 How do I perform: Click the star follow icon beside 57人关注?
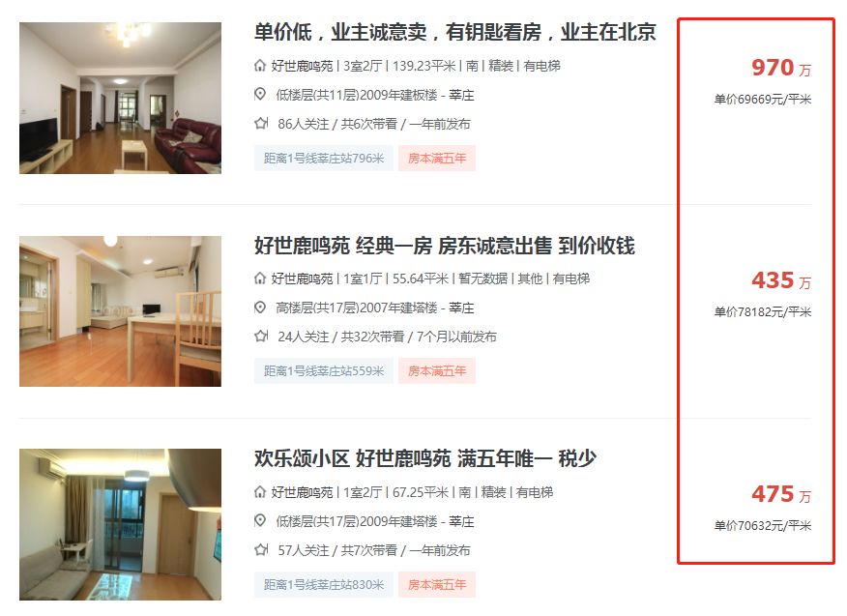point(261,550)
